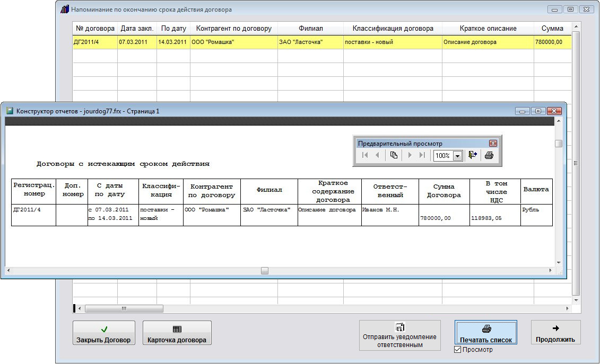Click the Печатать список button
The width and height of the screenshot is (600, 364).
pyautogui.click(x=485, y=333)
